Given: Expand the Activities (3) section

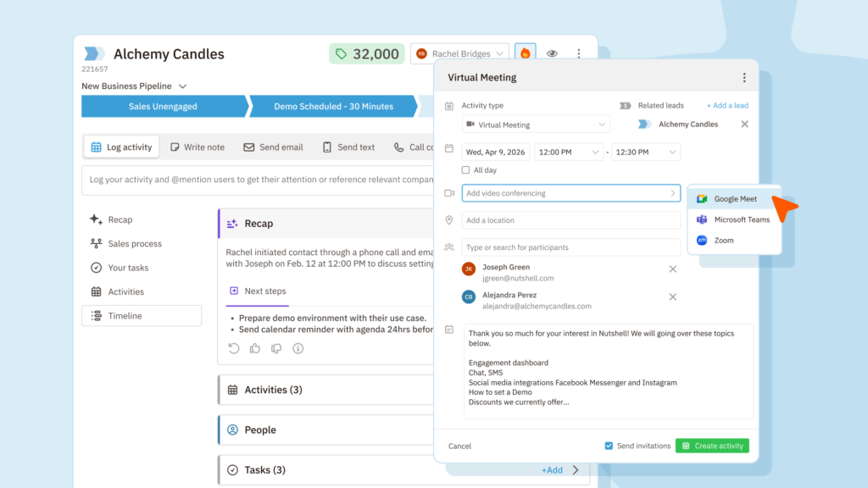Looking at the screenshot, I should pyautogui.click(x=326, y=390).
